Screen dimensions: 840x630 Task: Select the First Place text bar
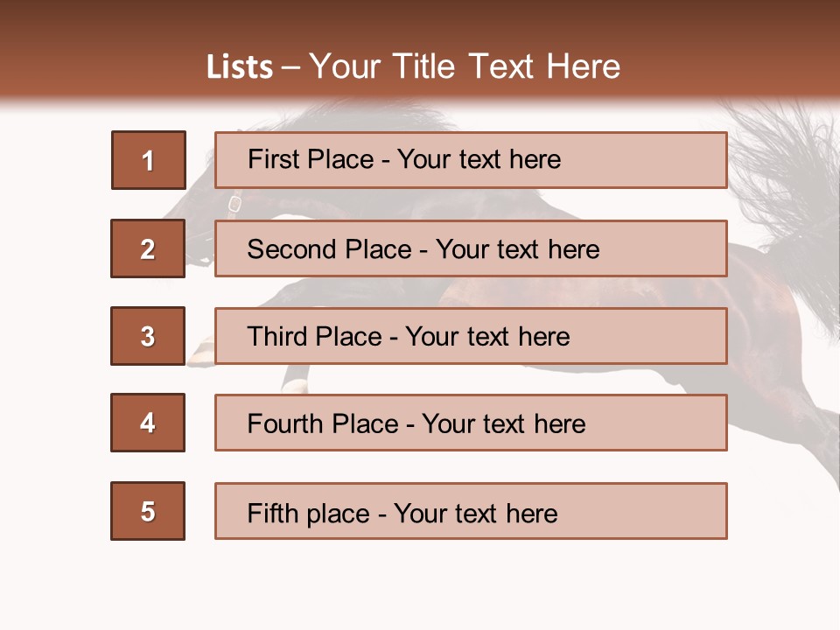pos(471,160)
